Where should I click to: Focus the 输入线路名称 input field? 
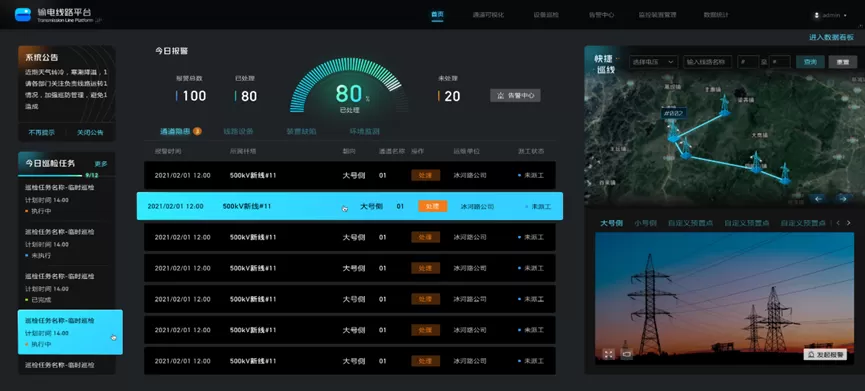point(708,62)
